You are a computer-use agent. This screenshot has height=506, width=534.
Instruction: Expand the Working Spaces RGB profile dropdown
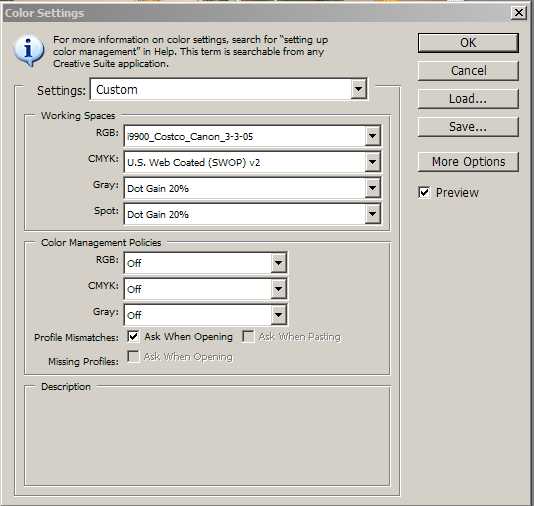pos(373,136)
